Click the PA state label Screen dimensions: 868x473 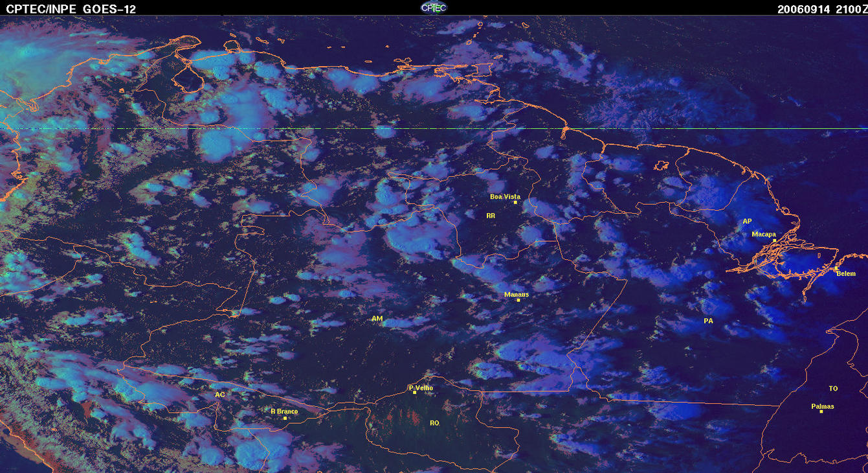tap(708, 321)
